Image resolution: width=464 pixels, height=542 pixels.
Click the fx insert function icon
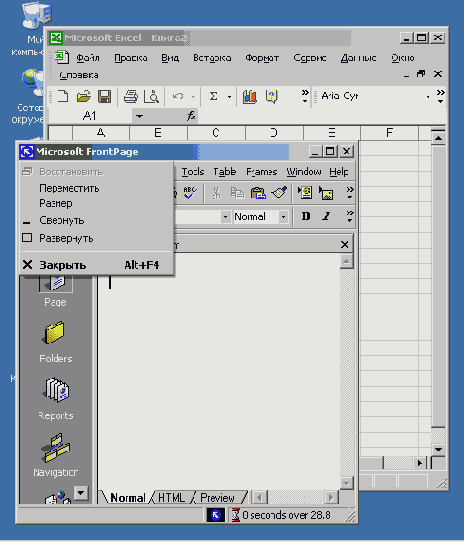tap(191, 116)
